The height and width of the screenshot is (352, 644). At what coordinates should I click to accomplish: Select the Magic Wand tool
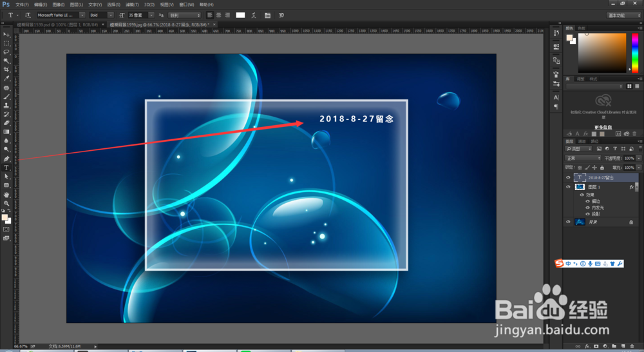coord(6,61)
